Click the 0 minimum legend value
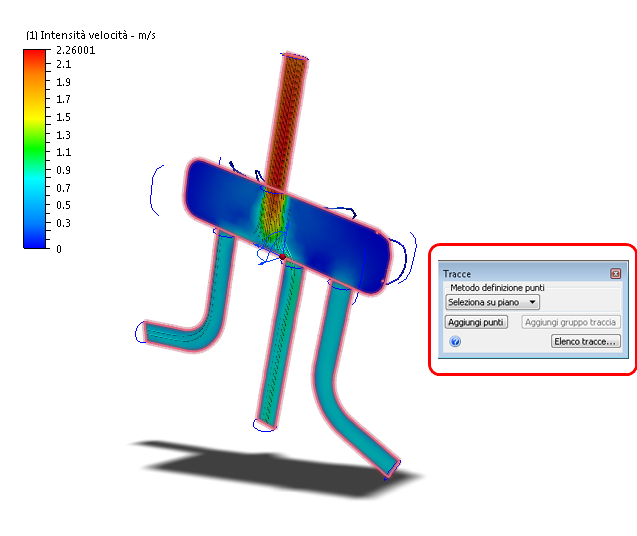Screen dimensions: 637x536 click(x=59, y=249)
